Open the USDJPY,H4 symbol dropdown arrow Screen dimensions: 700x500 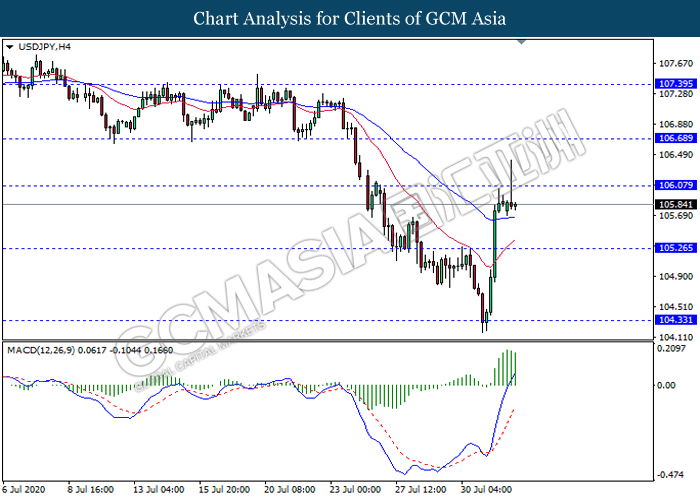coord(9,47)
